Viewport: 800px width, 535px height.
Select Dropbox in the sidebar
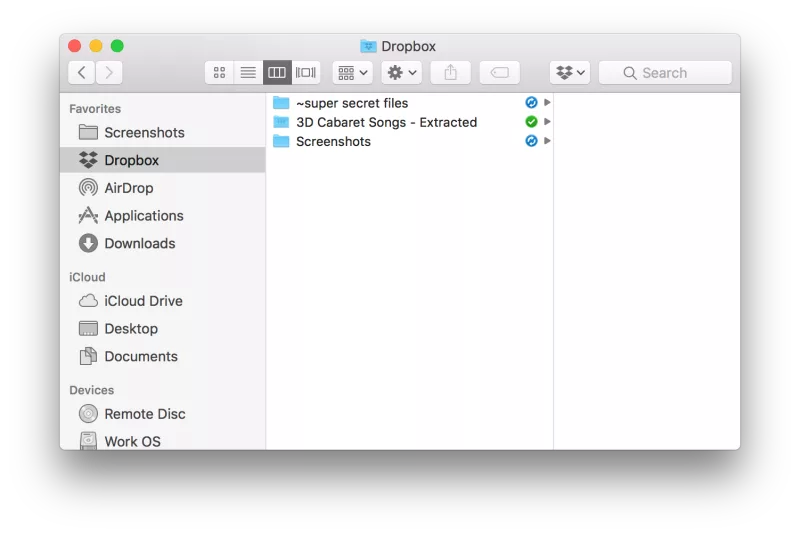point(162,160)
